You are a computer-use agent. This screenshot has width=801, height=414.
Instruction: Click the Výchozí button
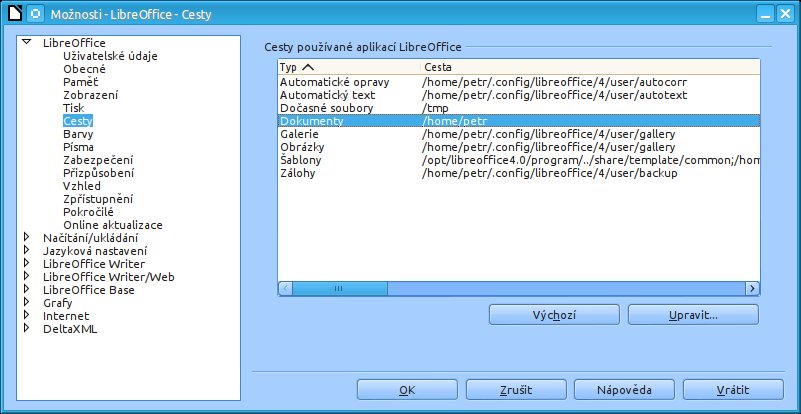[x=554, y=315]
